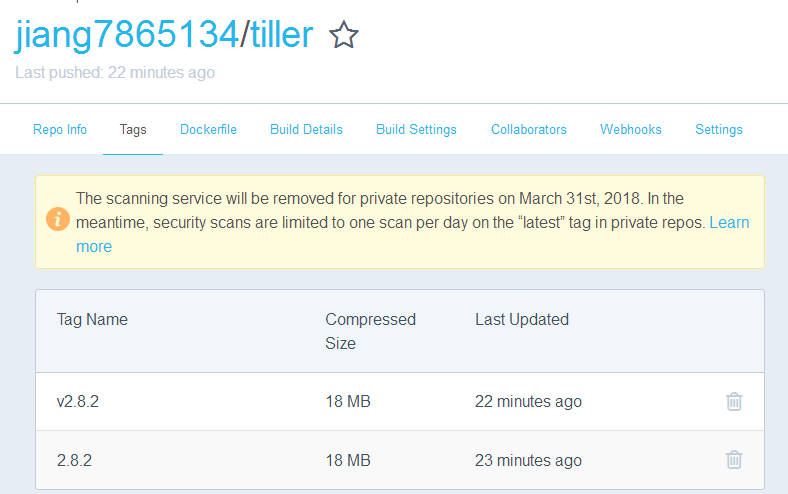The image size is (788, 494).
Task: Open the Webhooks tab
Action: pos(631,130)
